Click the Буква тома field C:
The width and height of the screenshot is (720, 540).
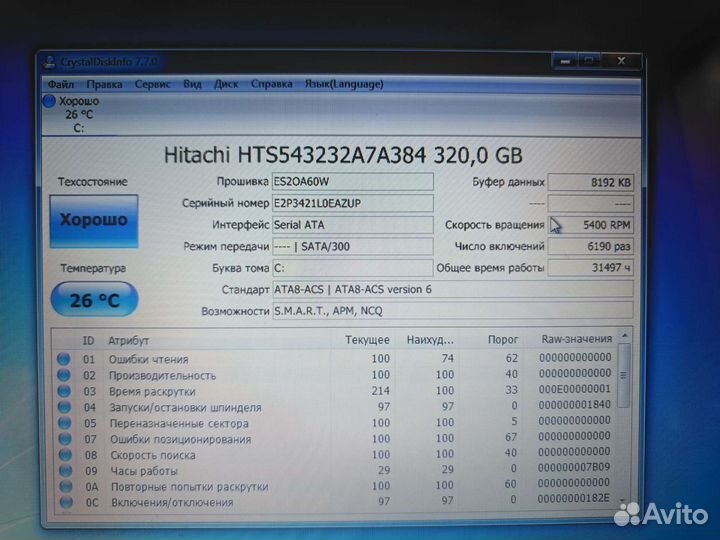(x=353, y=268)
